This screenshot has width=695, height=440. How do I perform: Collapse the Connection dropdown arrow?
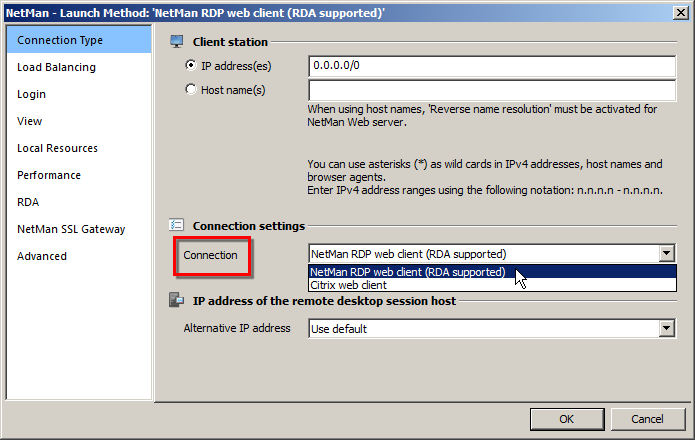click(x=667, y=254)
